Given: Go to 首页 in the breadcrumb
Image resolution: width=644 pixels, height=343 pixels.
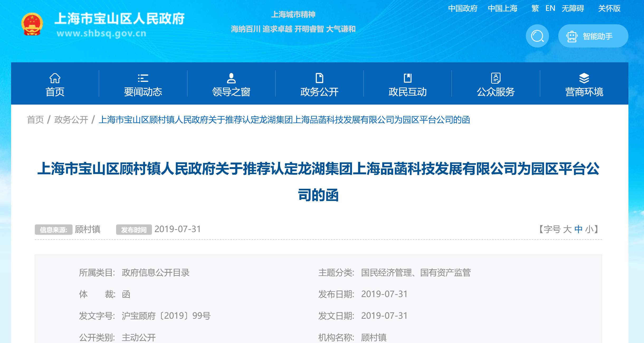Looking at the screenshot, I should pyautogui.click(x=35, y=120).
